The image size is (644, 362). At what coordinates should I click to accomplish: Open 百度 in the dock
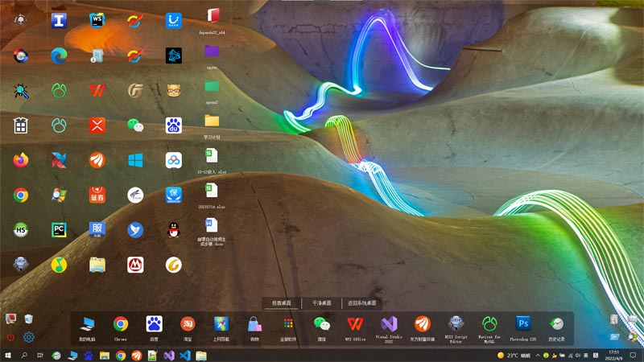(154, 324)
